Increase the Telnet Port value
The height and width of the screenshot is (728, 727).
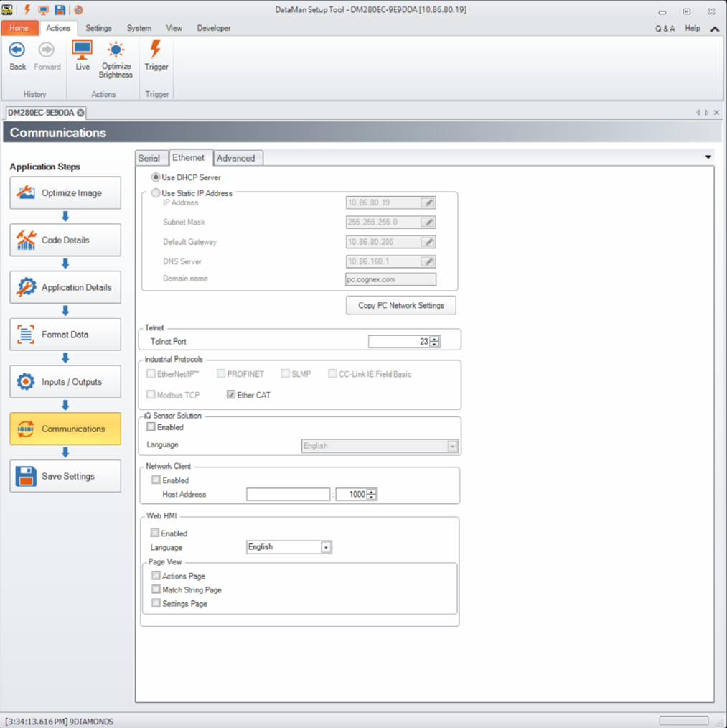[x=435, y=339]
